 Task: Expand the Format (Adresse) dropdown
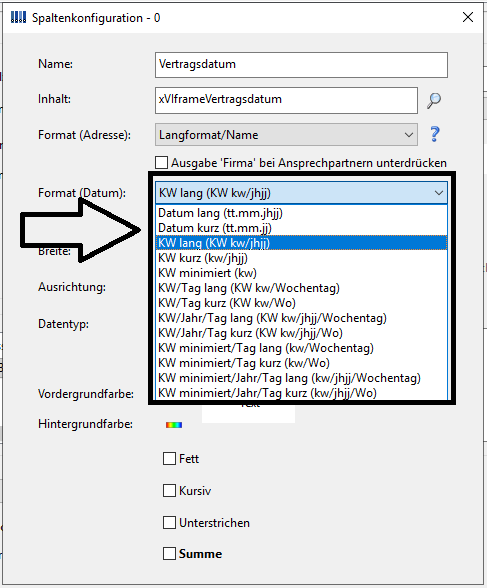click(x=286, y=135)
